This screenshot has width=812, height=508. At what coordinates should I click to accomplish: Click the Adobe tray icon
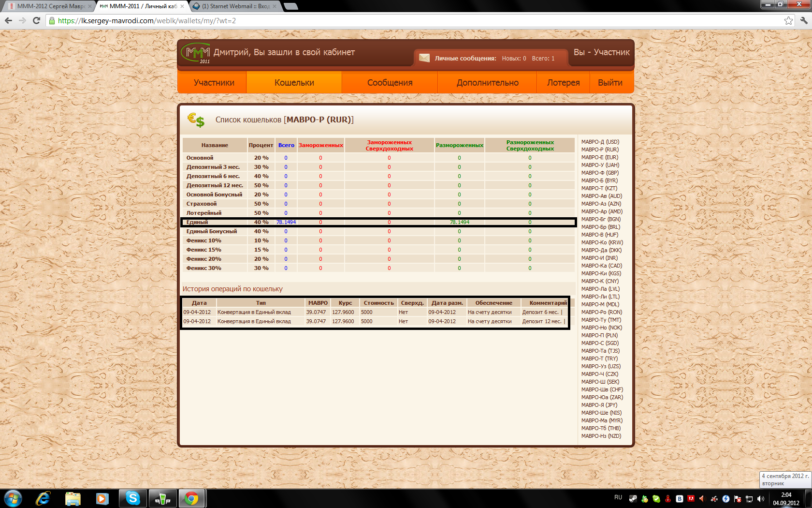pos(691,498)
